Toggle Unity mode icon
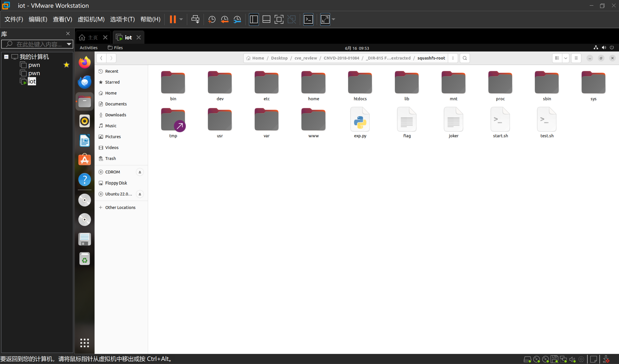 click(292, 19)
